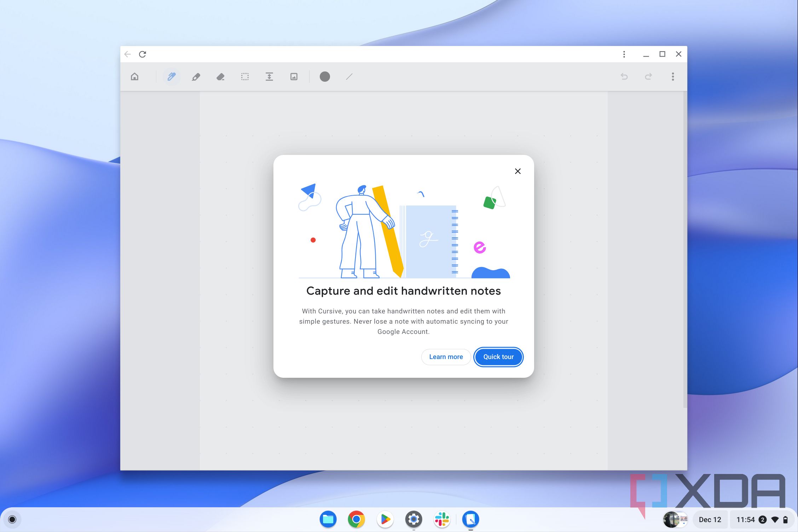Reload the Cursive app page
Viewport: 798px width, 532px height.
(x=143, y=54)
